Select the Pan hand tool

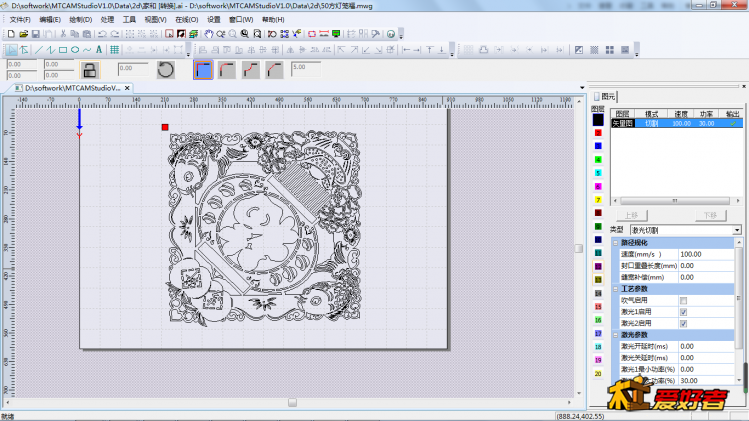click(209, 34)
